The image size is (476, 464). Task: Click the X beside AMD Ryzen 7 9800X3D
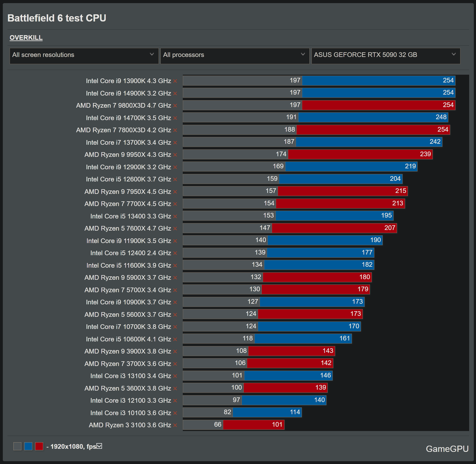175,106
